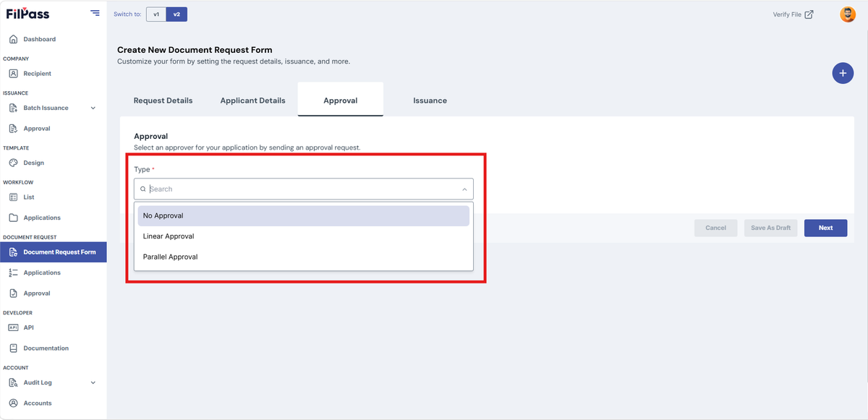This screenshot has width=868, height=420.
Task: Click the Workflow List icon
Action: (x=13, y=197)
